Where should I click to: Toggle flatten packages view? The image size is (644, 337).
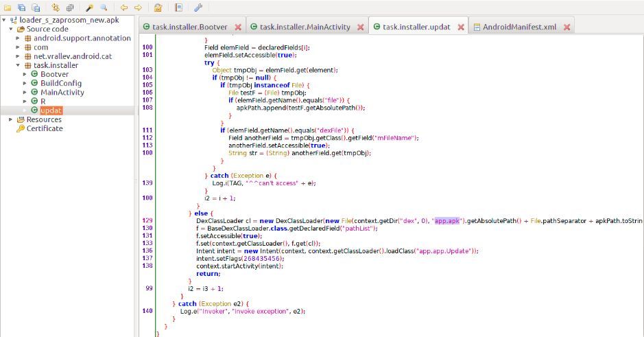(70, 8)
